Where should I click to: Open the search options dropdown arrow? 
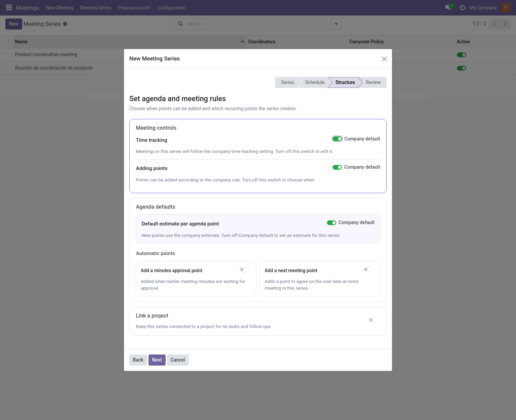336,24
